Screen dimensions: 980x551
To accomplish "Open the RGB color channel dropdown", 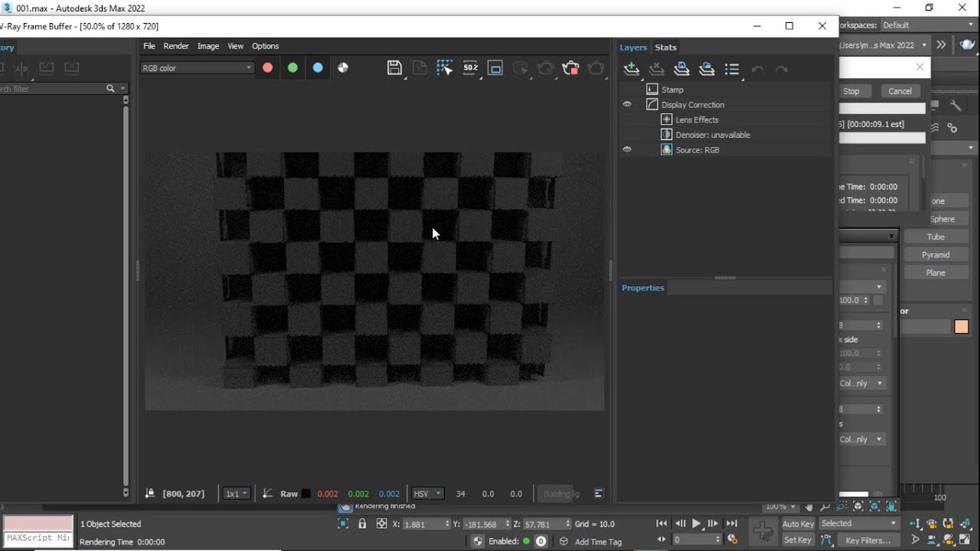I will [197, 67].
